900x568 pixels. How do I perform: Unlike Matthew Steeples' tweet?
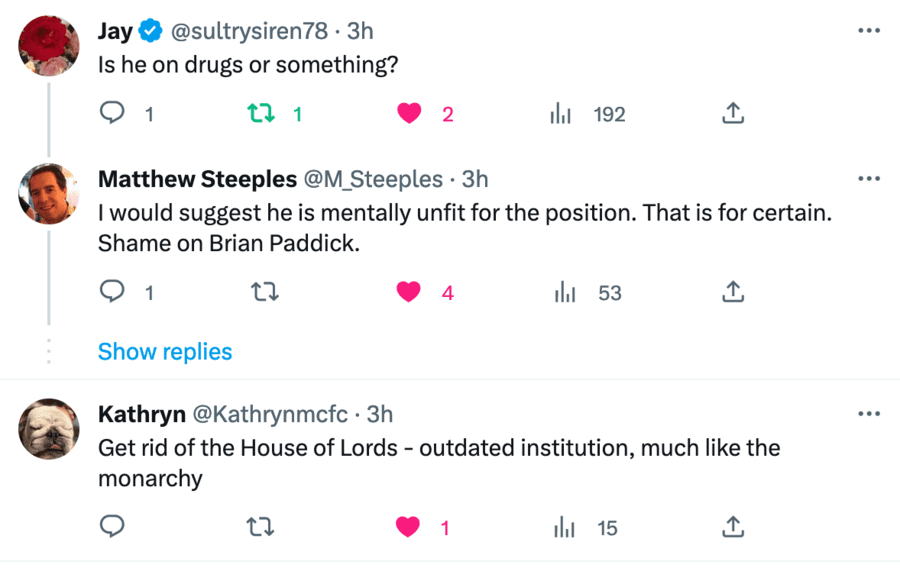409,293
